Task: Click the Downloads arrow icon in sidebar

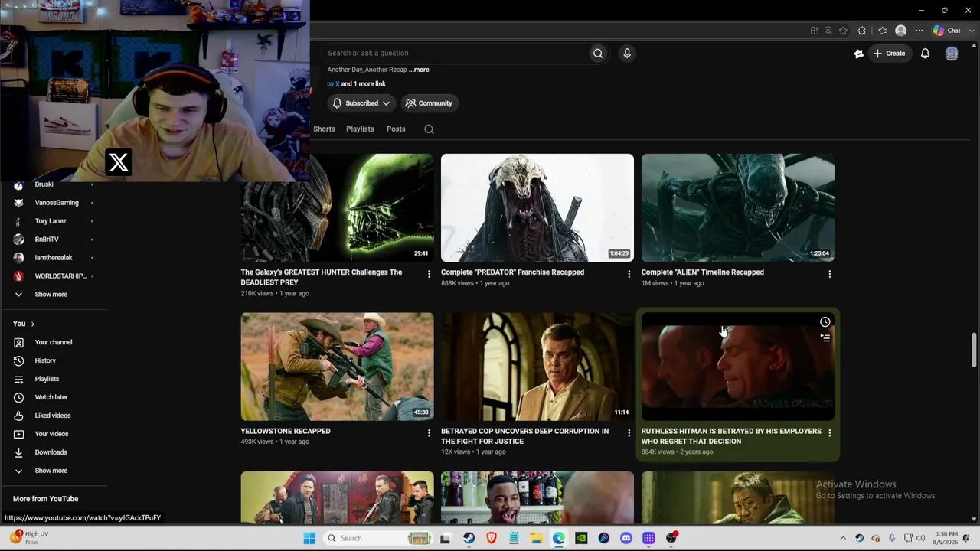Action: point(18,452)
